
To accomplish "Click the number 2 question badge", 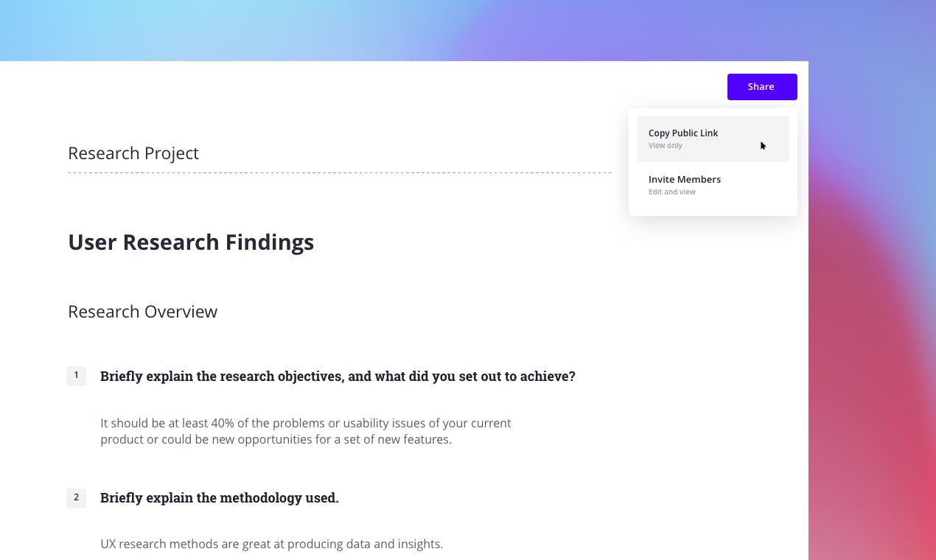I will pyautogui.click(x=76, y=497).
